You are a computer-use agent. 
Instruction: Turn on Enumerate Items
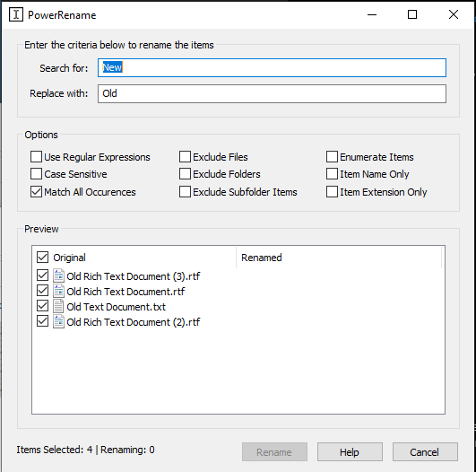click(x=332, y=157)
